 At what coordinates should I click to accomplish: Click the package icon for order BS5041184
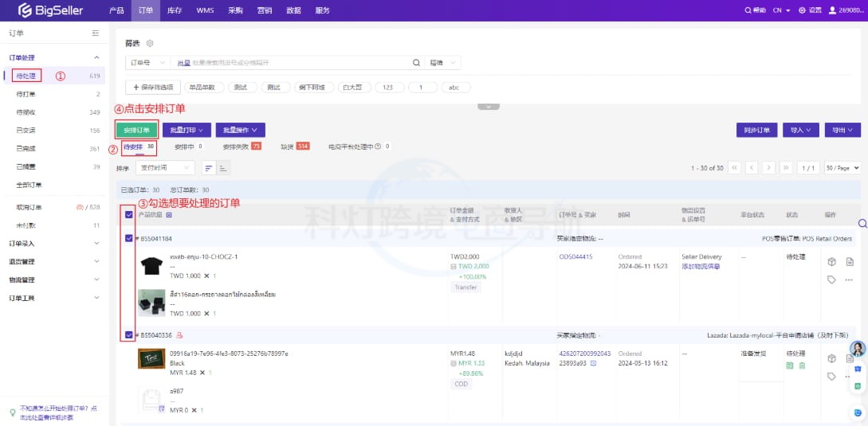pos(831,262)
